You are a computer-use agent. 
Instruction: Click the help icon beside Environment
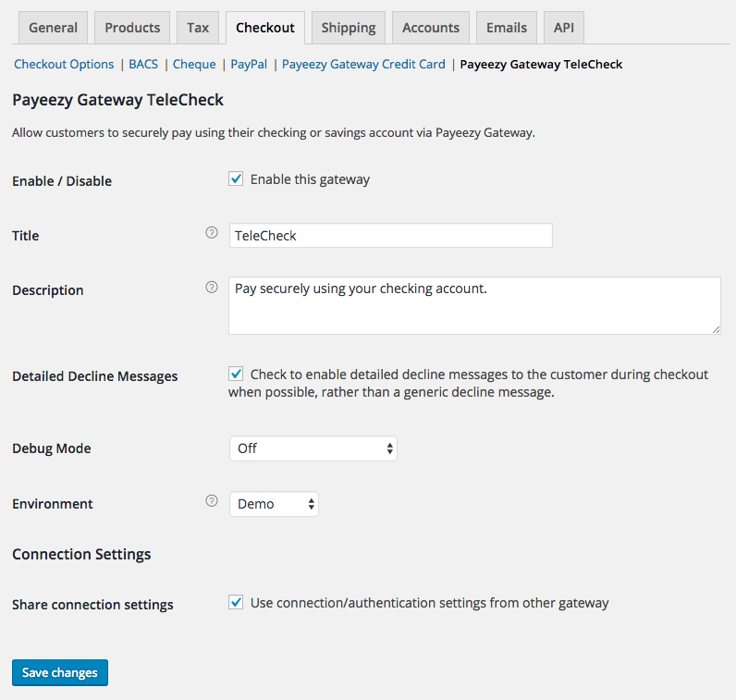click(212, 501)
